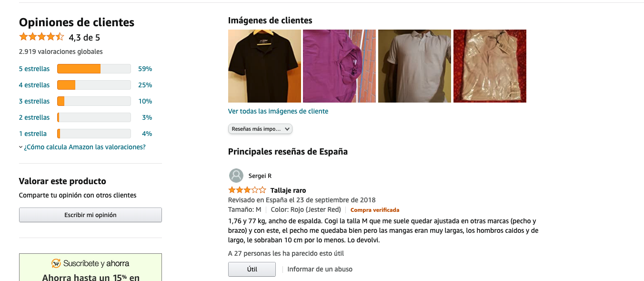The width and height of the screenshot is (644, 281).
Task: Open the black polo customer image
Action: coord(264,66)
